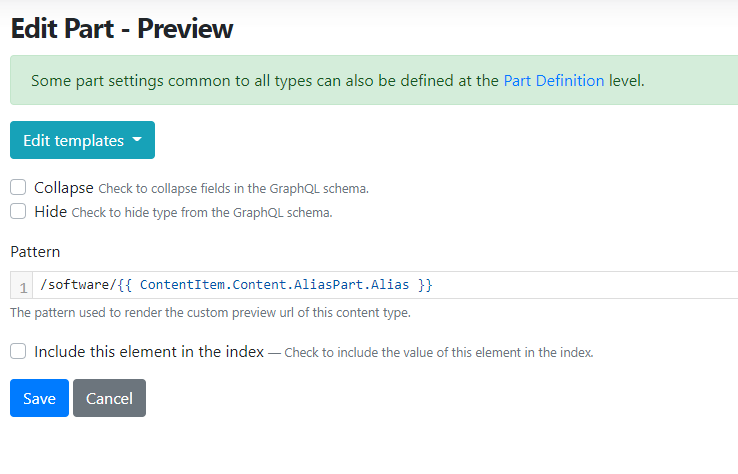Image resolution: width=738 pixels, height=474 pixels.
Task: Click the Edit Part - Preview heading
Action: click(121, 29)
